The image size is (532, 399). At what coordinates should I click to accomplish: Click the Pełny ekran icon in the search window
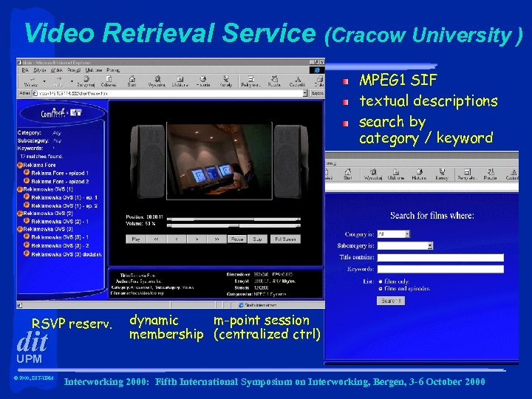pos(467,174)
